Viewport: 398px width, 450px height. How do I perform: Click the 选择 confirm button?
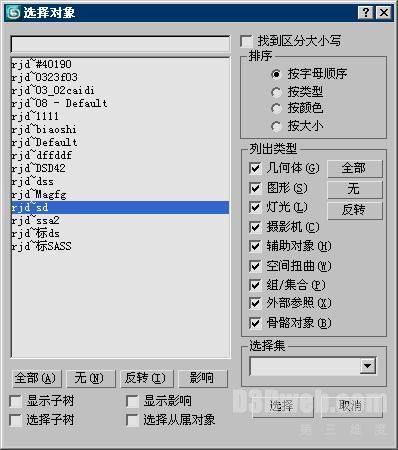tap(283, 406)
